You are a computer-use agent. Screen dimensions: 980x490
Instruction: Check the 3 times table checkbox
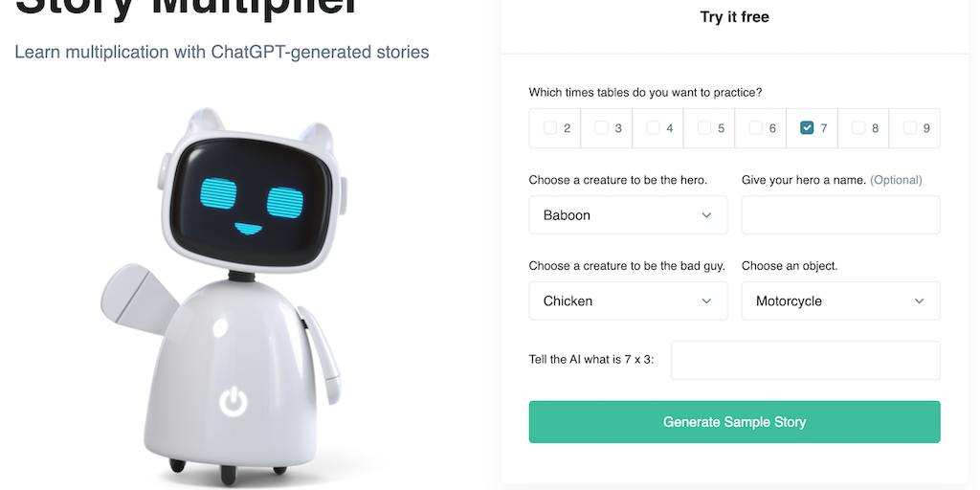click(x=601, y=128)
